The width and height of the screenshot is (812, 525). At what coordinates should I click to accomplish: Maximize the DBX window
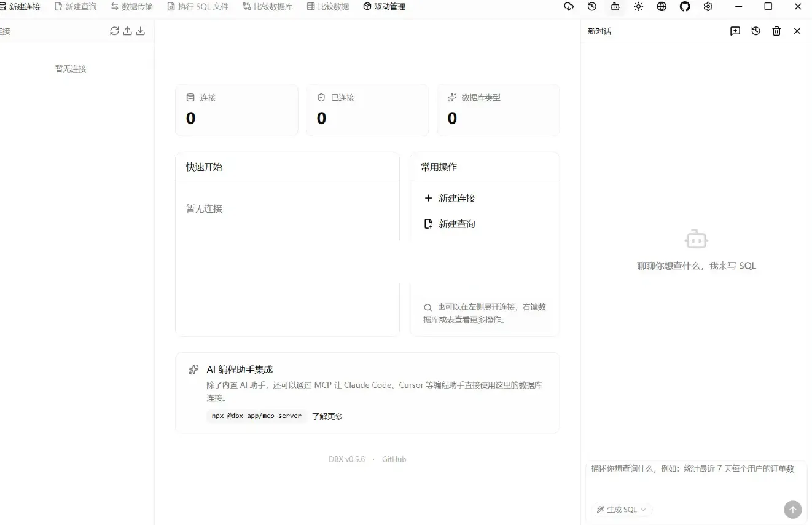[x=768, y=7]
